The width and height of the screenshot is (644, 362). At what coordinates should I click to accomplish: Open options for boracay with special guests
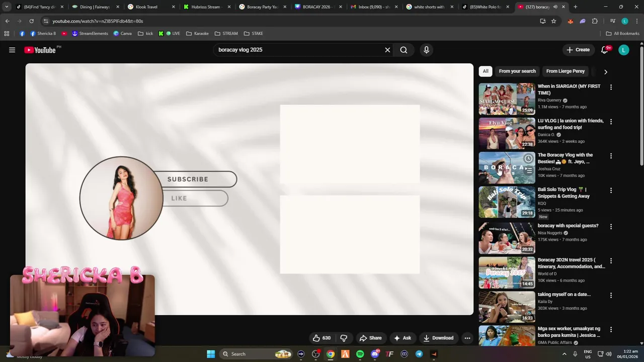click(x=611, y=227)
